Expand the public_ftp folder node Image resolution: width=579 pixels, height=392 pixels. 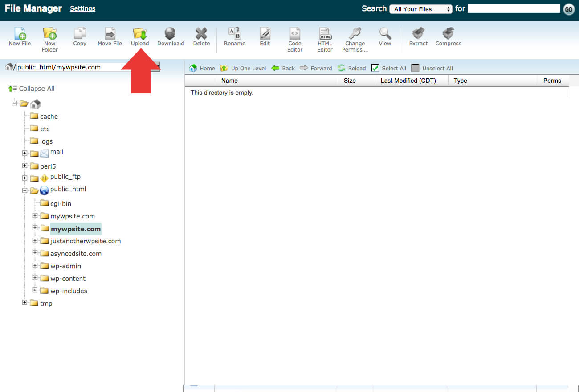click(24, 178)
